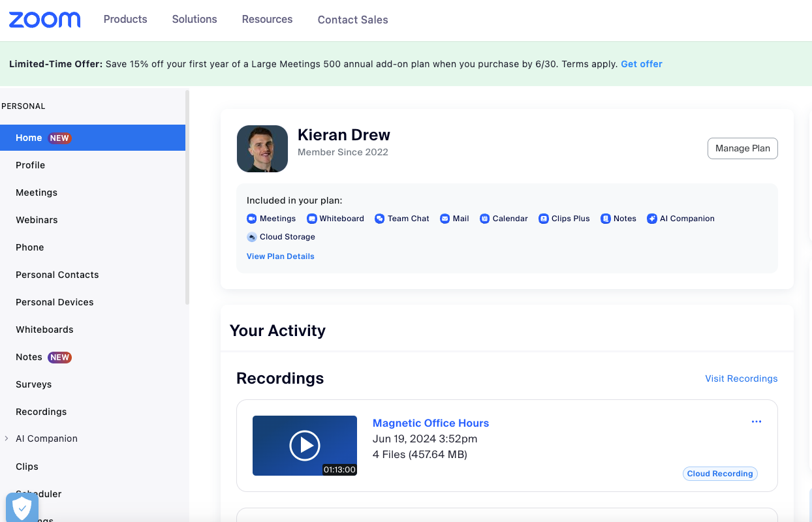The width and height of the screenshot is (812, 522).
Task: Click the blue shield security badge
Action: 22,507
